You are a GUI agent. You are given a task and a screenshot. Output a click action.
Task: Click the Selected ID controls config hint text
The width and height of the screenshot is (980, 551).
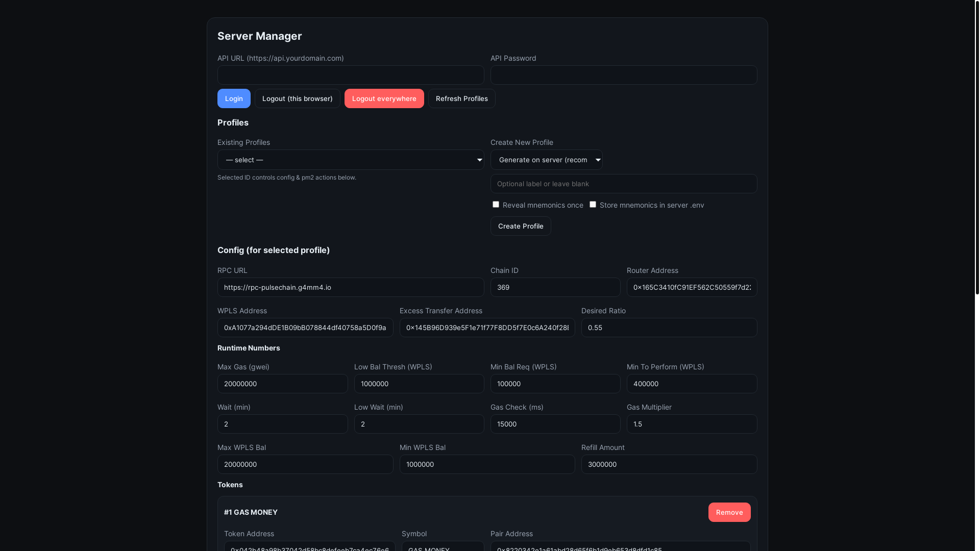pyautogui.click(x=287, y=178)
